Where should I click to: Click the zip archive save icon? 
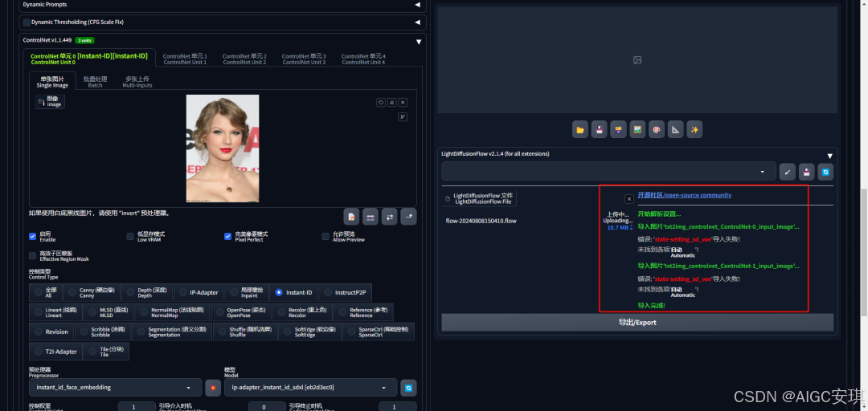pos(618,129)
